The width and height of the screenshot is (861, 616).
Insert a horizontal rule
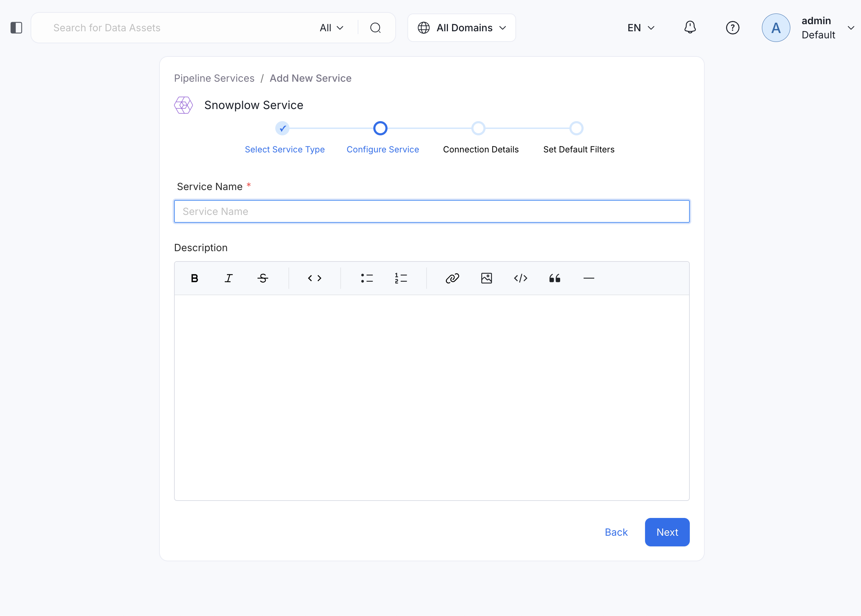[x=589, y=279]
